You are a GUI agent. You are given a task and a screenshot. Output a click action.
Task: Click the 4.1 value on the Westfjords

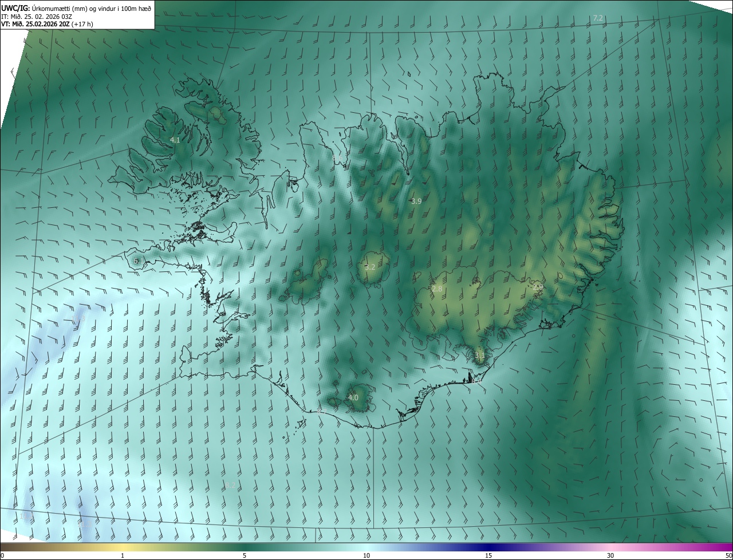175,140
